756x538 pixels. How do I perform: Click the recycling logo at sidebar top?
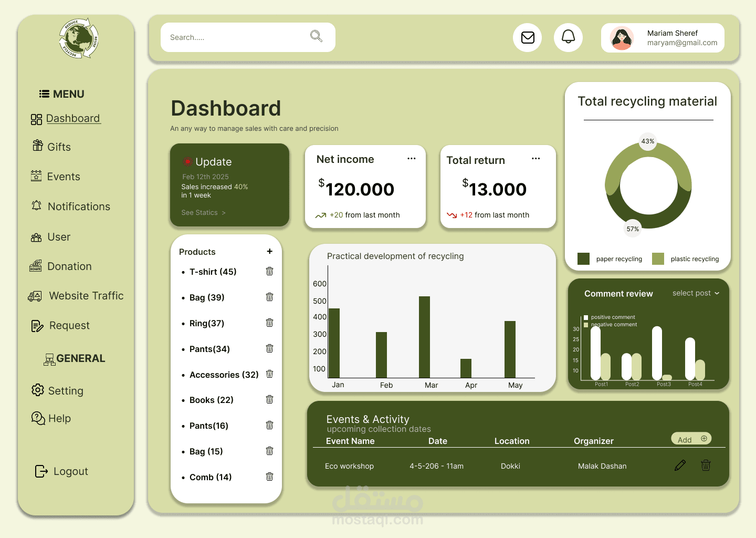[x=78, y=38]
